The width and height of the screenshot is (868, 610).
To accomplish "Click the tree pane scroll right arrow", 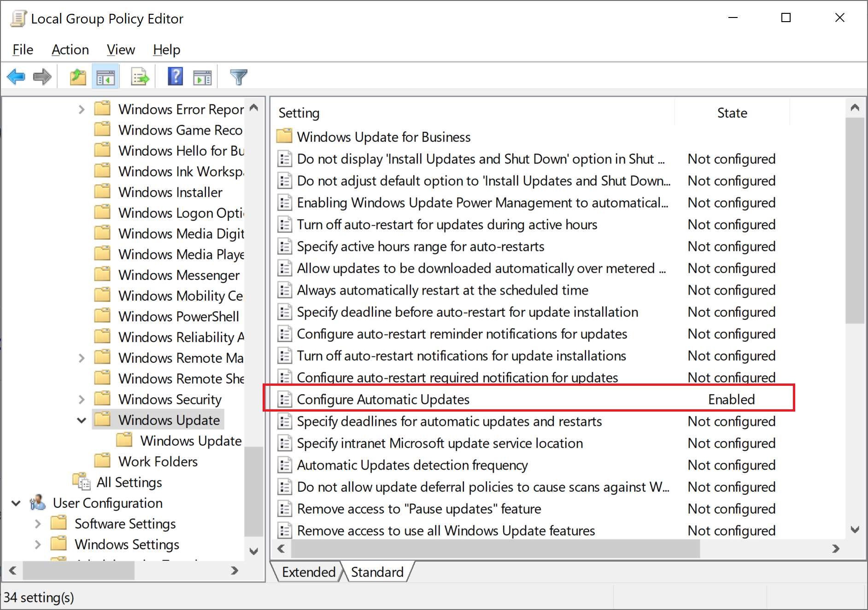I will tap(235, 570).
